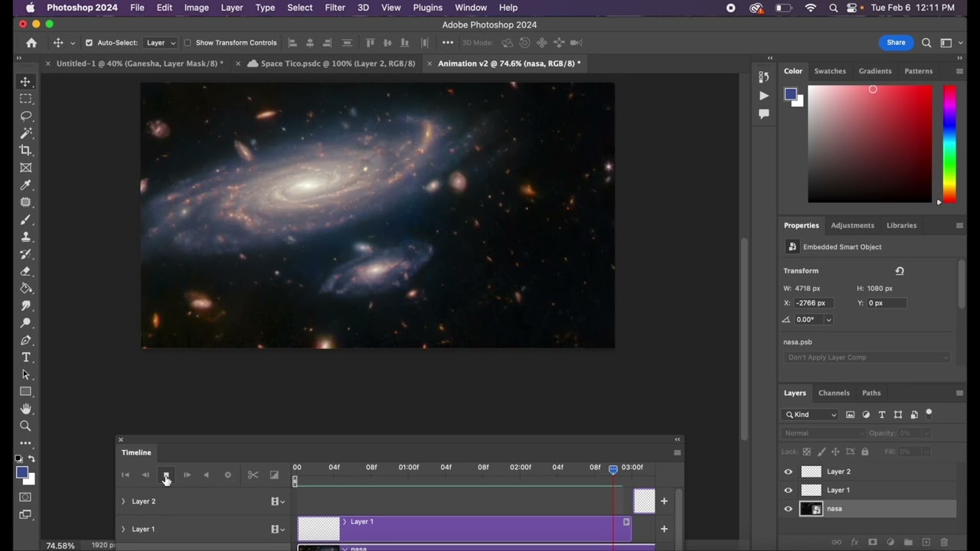Open the Kind filter dropdown

coord(811,415)
